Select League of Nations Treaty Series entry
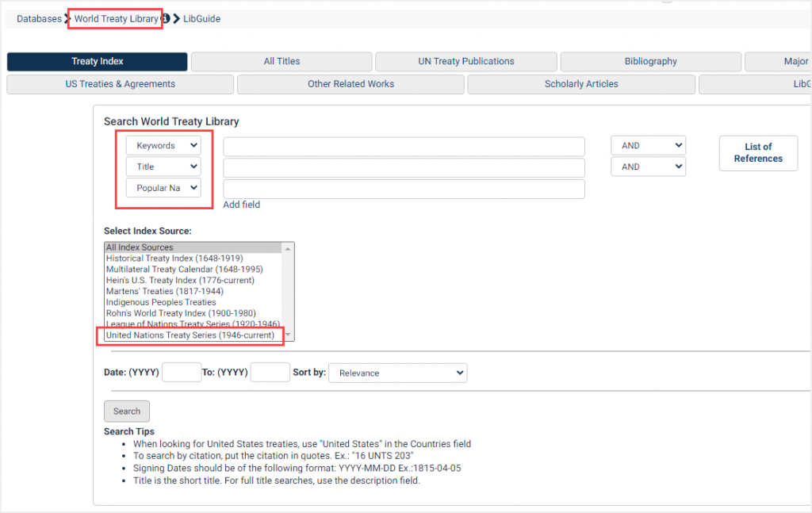The image size is (812, 513). [193, 323]
